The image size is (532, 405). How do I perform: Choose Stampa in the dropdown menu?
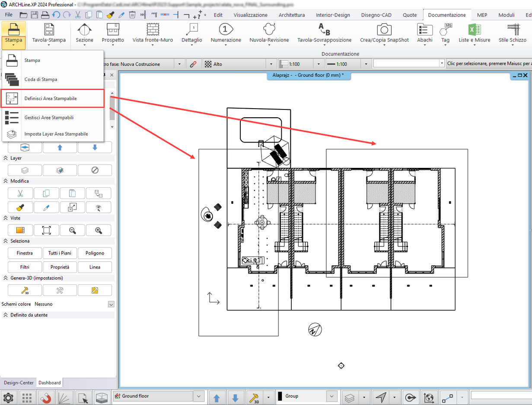tap(53, 61)
